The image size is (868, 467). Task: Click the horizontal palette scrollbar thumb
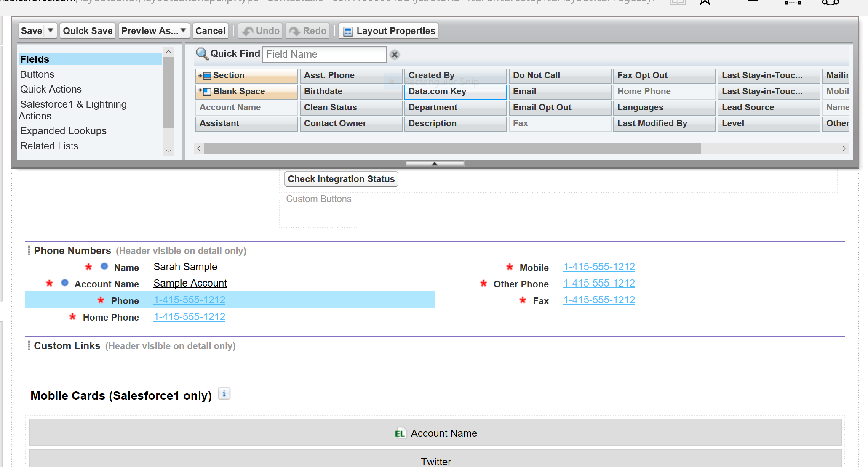tap(451, 149)
